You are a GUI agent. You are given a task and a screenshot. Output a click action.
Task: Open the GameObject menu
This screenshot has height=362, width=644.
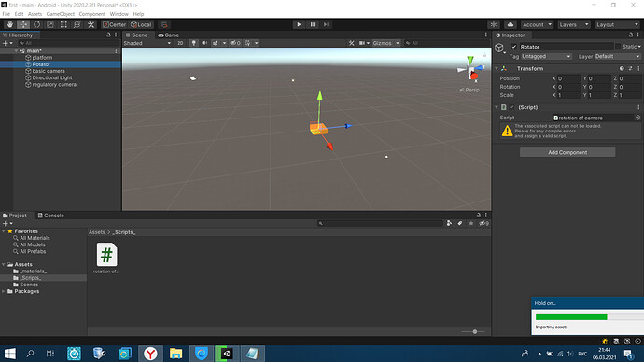[61, 14]
